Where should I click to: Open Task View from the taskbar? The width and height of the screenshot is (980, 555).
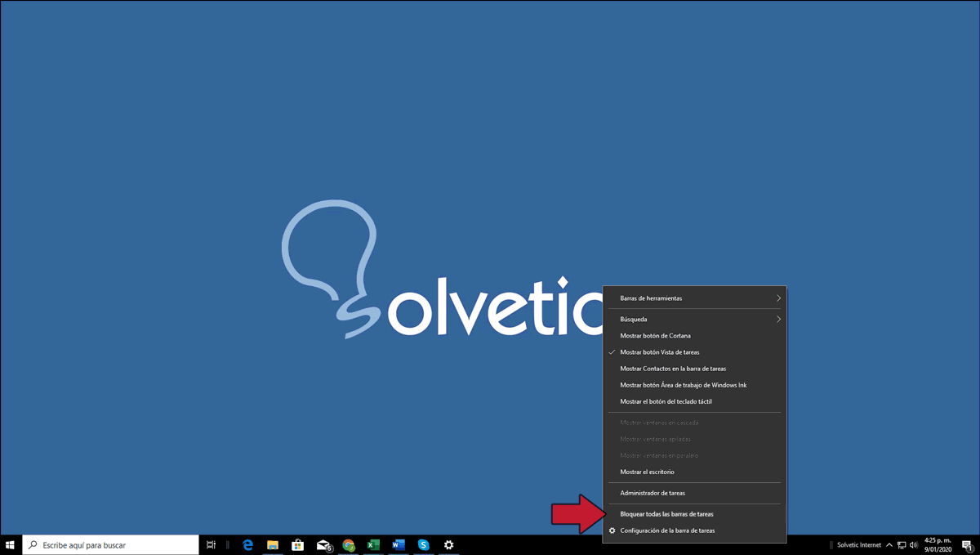[211, 544]
